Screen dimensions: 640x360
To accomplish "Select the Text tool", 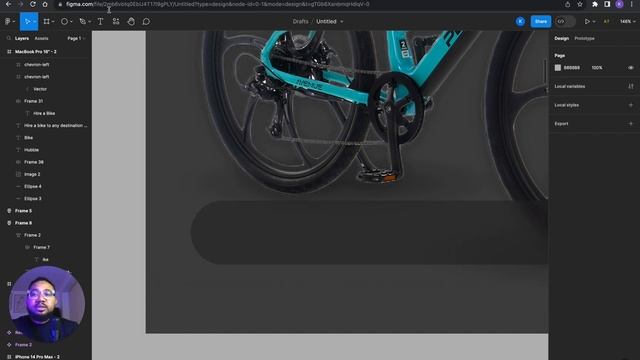I will coord(100,22).
